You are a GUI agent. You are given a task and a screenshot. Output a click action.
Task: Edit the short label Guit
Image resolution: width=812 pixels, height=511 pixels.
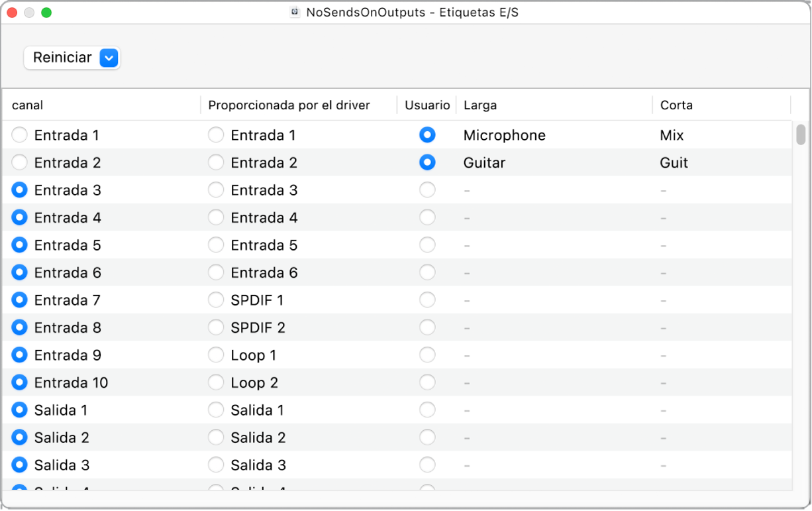674,162
